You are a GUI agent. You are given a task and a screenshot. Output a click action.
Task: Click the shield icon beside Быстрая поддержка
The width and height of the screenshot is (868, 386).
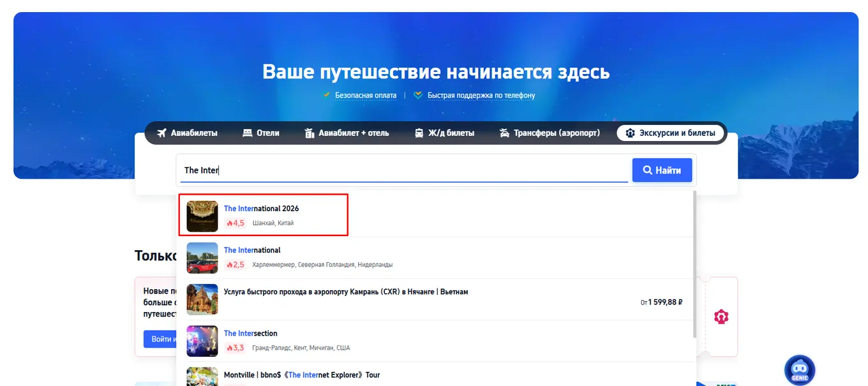tap(418, 95)
